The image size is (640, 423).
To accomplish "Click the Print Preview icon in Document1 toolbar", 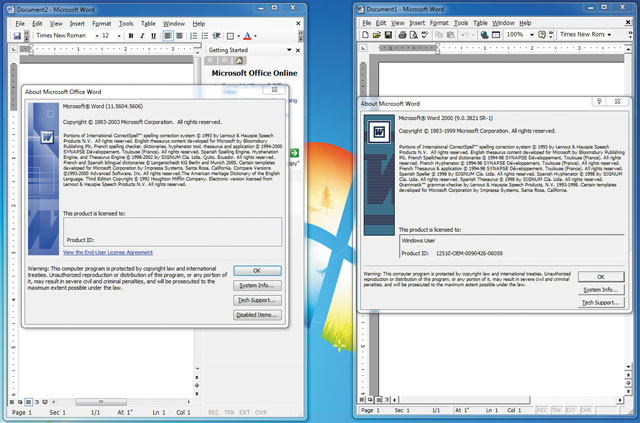I will click(413, 35).
